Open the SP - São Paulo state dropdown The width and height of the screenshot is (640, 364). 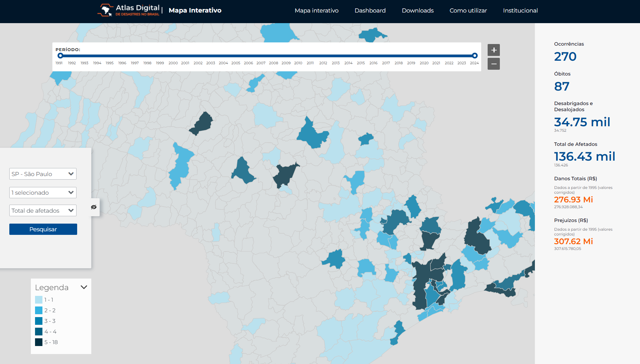(43, 174)
